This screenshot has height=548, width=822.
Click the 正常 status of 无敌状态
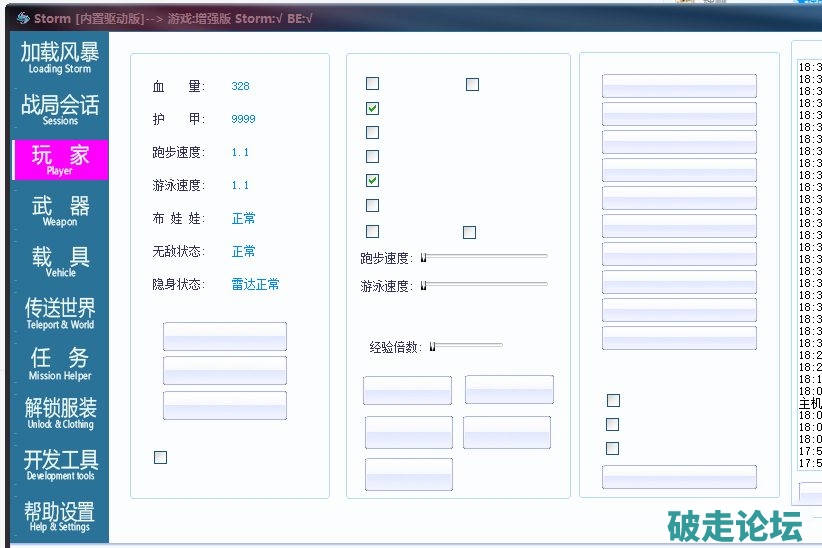tap(243, 251)
